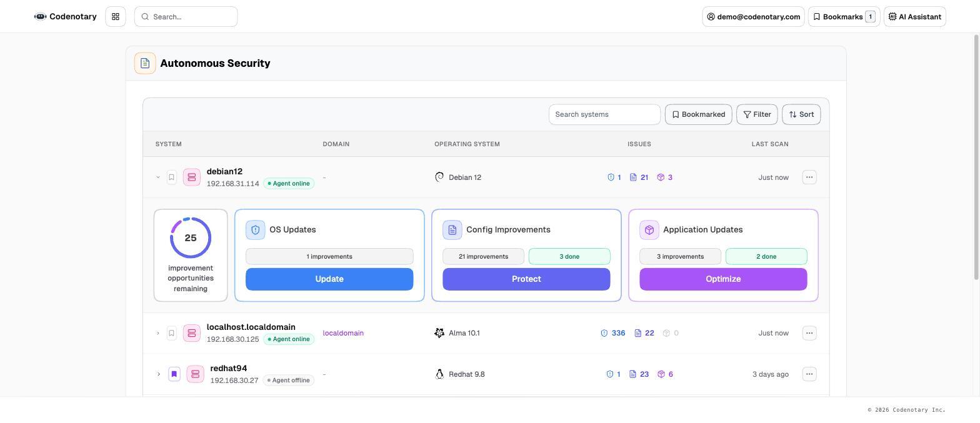The width and height of the screenshot is (980, 423).
Task: Click redhat94 OS issues shield count 1
Action: (614, 374)
